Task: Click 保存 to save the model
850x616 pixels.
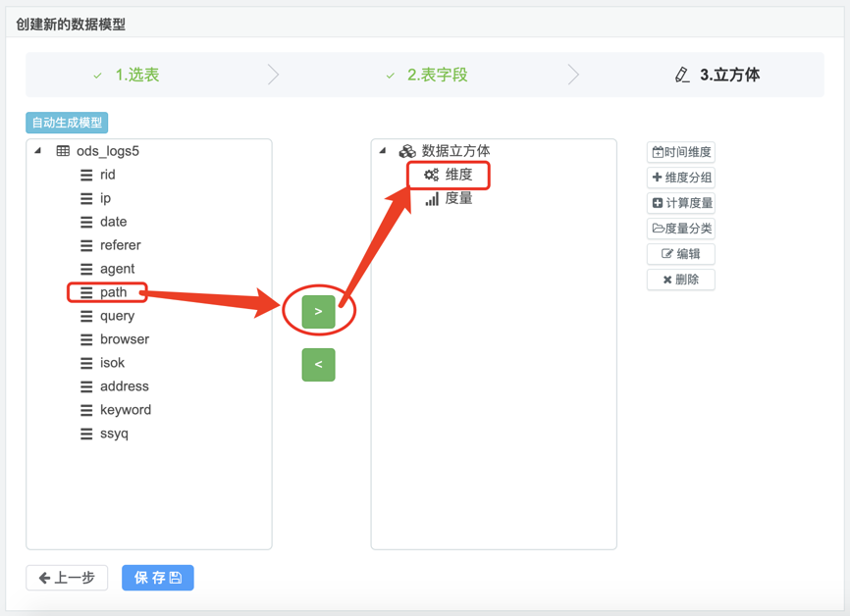Action: click(x=158, y=578)
